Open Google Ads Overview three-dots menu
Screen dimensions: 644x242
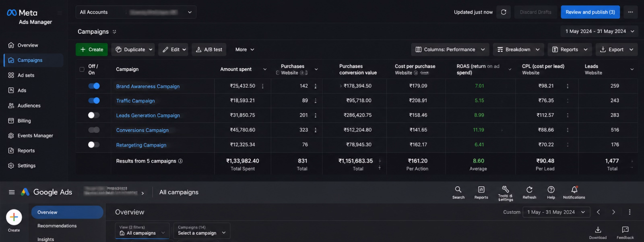click(630, 212)
